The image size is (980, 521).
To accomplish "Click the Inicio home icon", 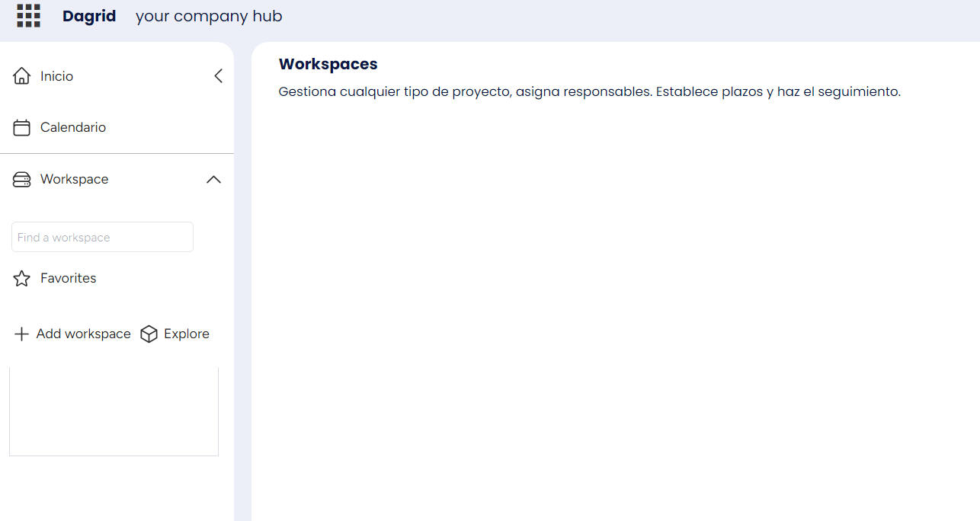I will pyautogui.click(x=21, y=75).
